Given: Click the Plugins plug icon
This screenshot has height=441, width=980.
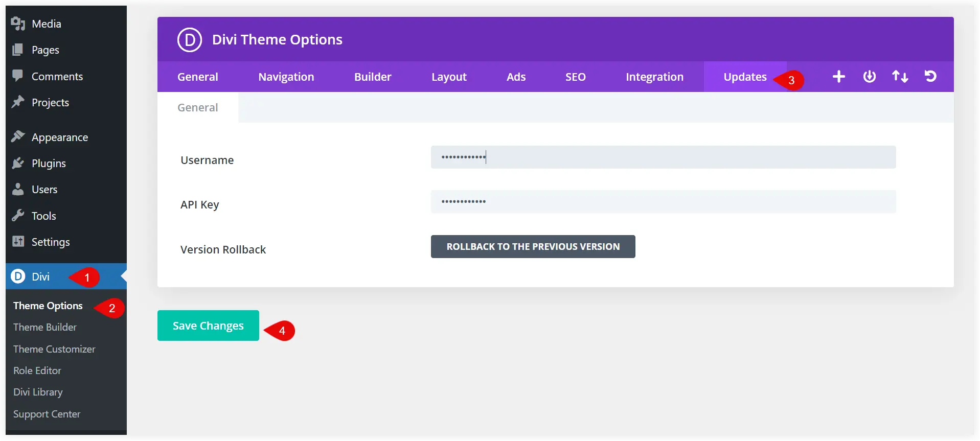Looking at the screenshot, I should 18,163.
